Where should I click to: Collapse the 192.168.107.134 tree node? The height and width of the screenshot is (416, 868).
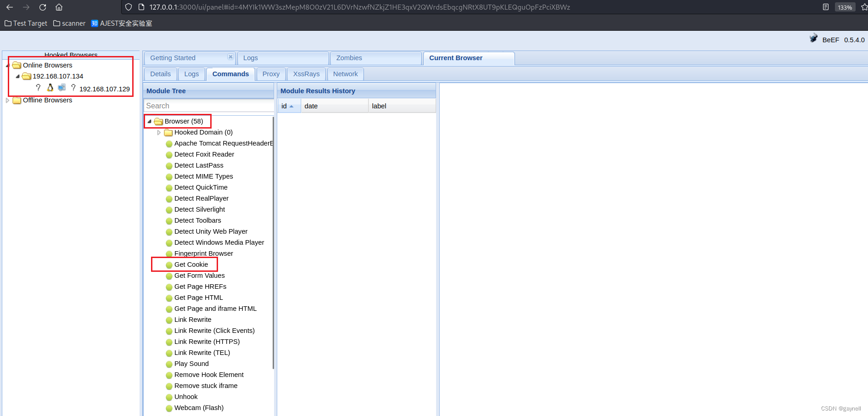coord(17,76)
